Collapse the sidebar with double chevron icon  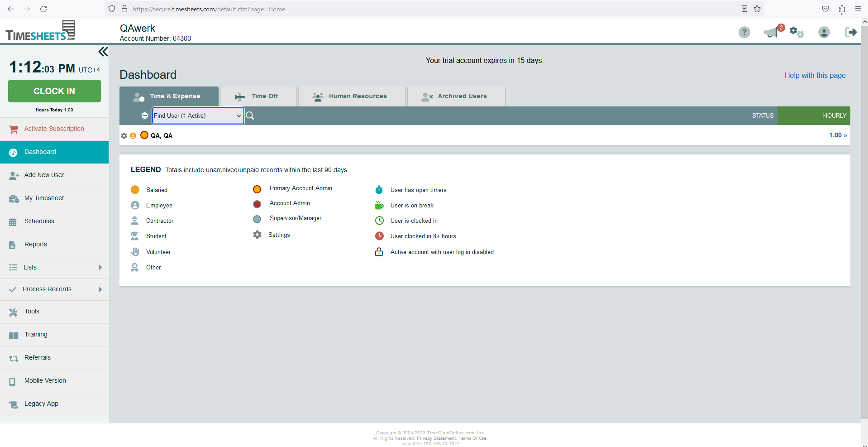tap(103, 52)
